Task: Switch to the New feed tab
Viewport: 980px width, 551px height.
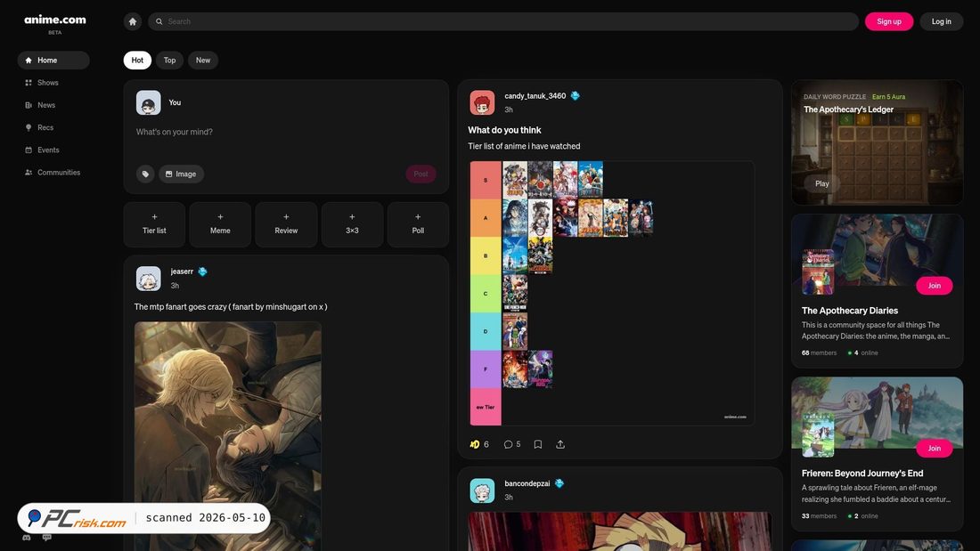Action: click(x=203, y=60)
